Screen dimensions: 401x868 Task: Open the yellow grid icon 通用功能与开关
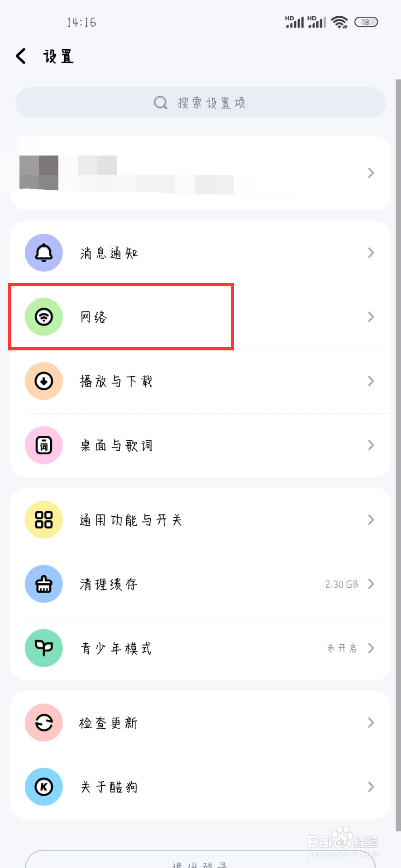(x=43, y=520)
